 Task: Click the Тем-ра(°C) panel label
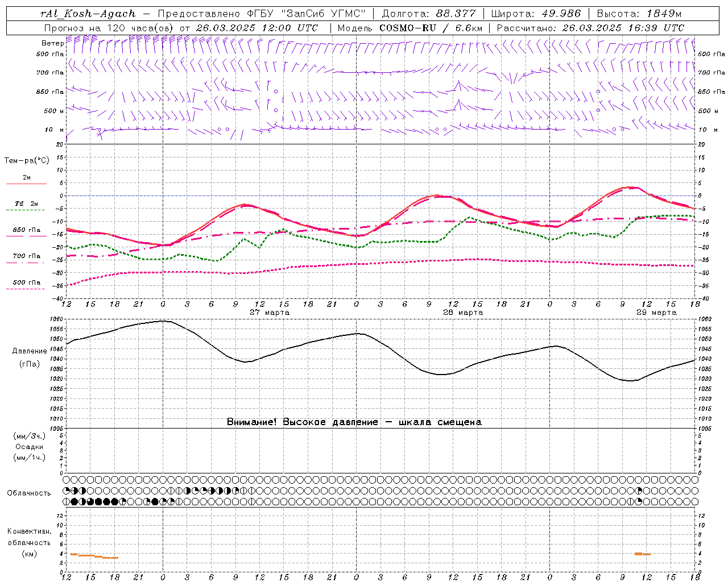click(x=27, y=161)
